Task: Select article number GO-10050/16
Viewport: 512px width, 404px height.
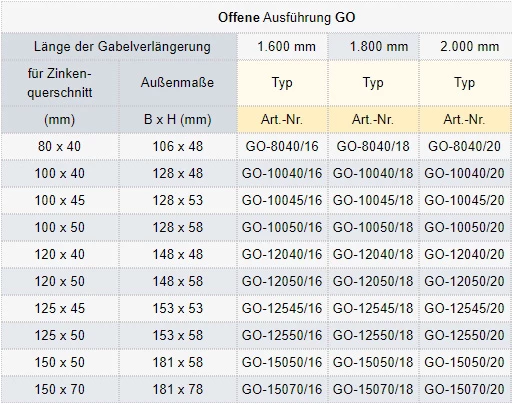Action: (282, 227)
